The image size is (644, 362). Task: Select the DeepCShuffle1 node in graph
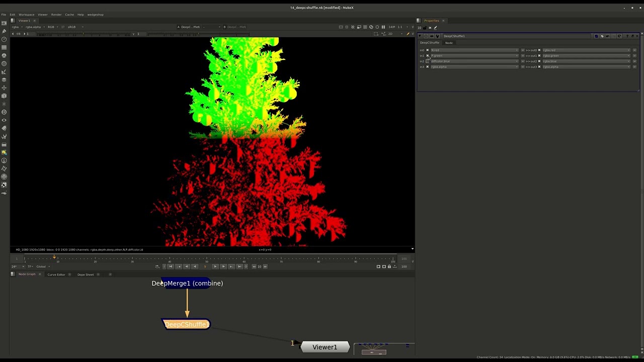click(x=186, y=324)
